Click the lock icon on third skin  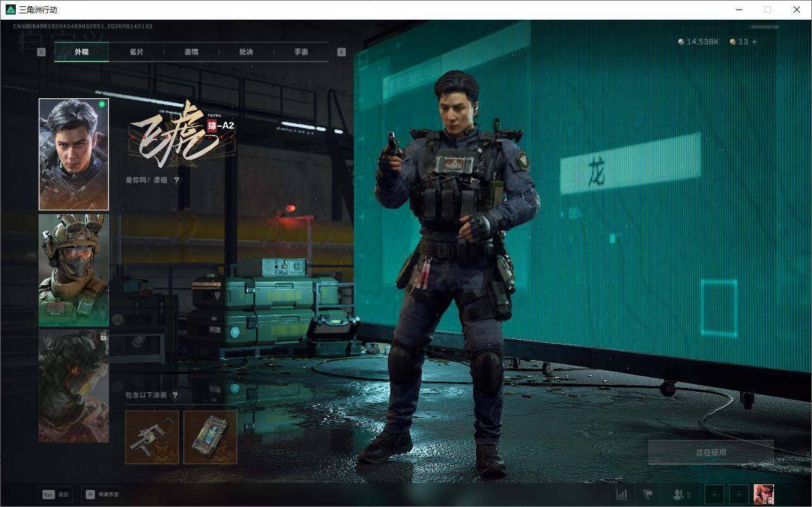click(103, 337)
